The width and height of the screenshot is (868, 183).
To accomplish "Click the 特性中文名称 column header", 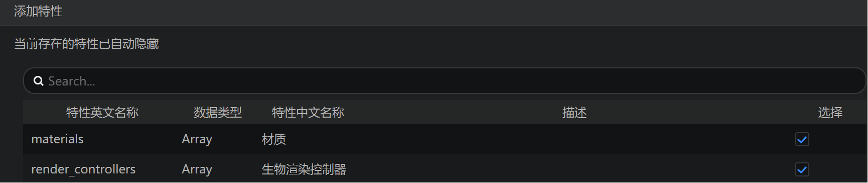I will pyautogui.click(x=308, y=113).
